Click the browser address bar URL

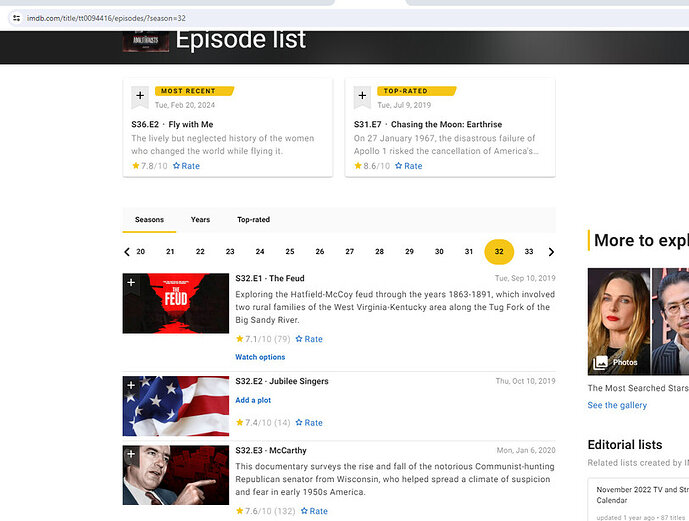(x=106, y=18)
